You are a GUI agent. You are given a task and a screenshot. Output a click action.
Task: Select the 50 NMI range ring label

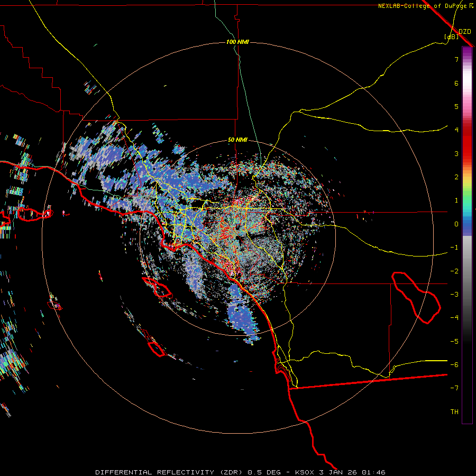pyautogui.click(x=237, y=140)
